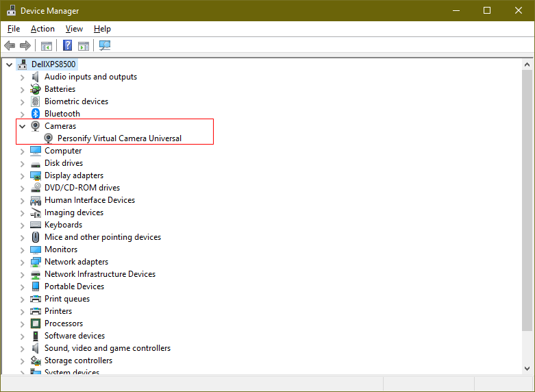
Task: Click the Keyboards category icon
Action: pos(36,225)
